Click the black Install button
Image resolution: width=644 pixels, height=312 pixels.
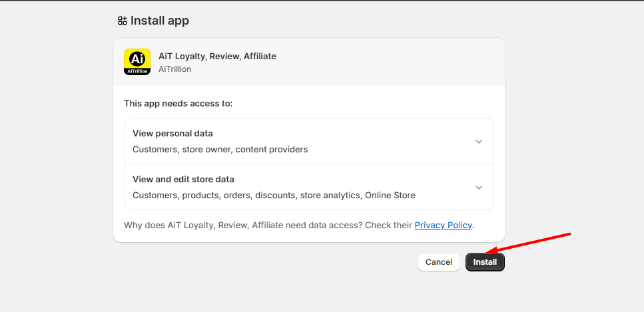click(485, 262)
